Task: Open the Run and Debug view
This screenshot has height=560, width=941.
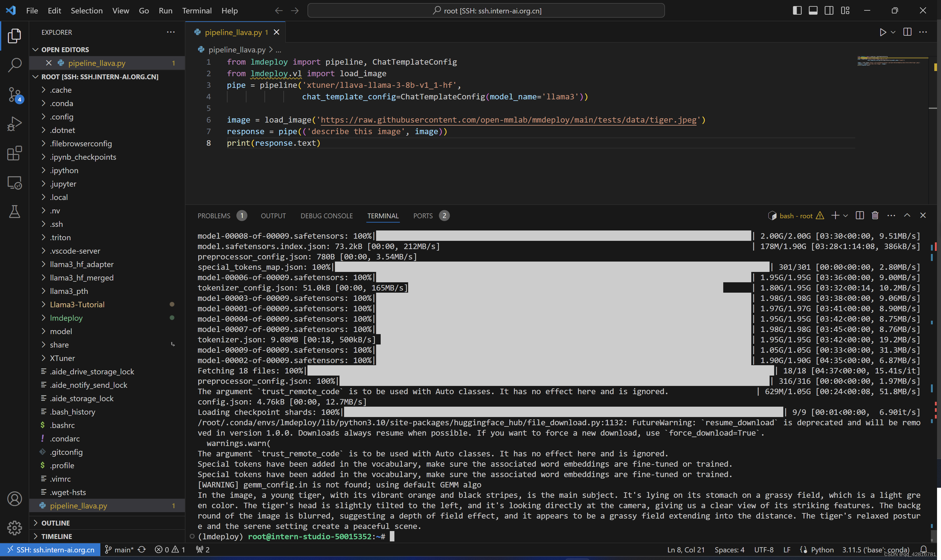Action: (x=14, y=124)
